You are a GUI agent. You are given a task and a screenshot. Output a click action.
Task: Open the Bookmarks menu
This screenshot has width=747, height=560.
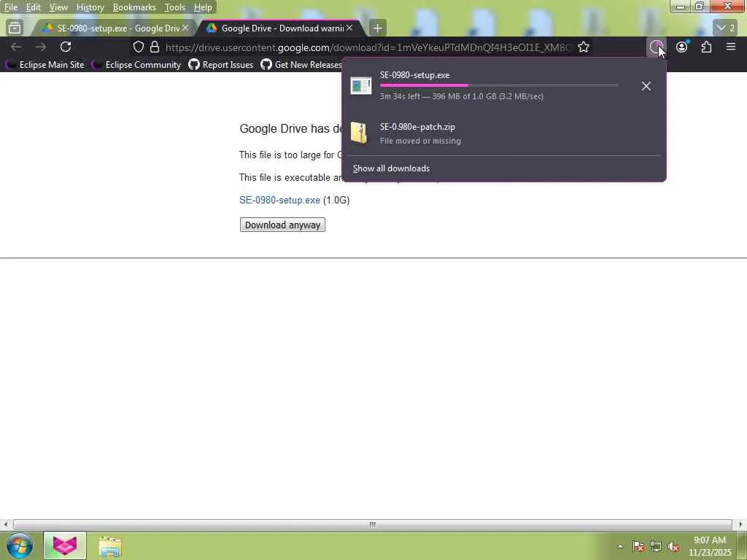click(134, 7)
